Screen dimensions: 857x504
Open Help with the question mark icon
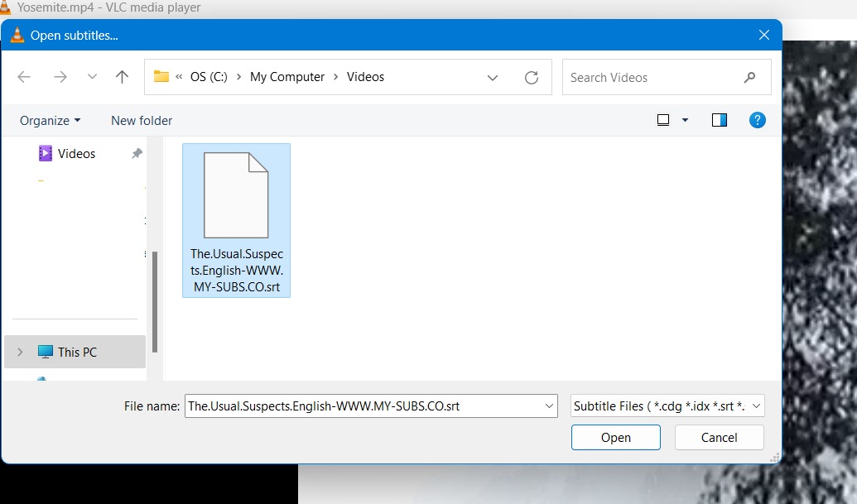(757, 120)
